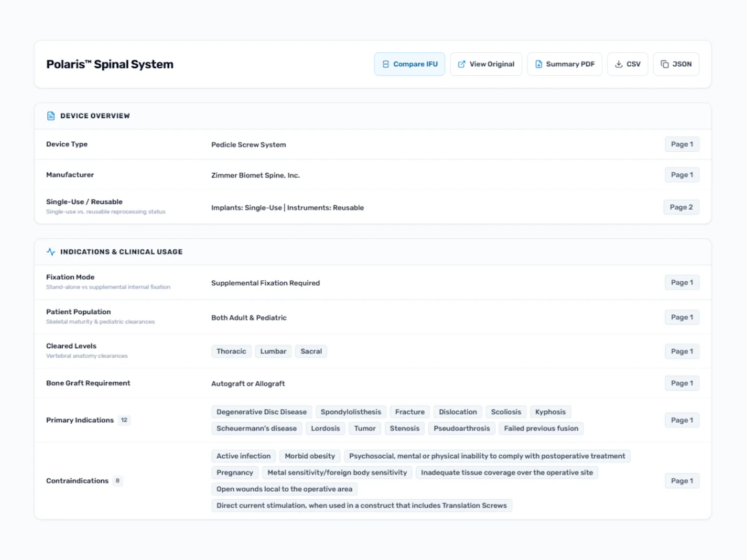Click the Fracture indication tag

(410, 412)
